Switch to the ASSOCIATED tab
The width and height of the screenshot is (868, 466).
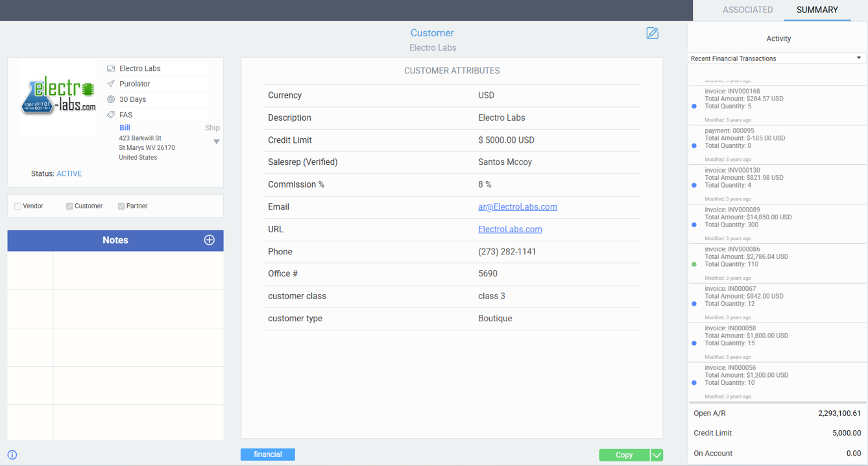[x=748, y=10]
